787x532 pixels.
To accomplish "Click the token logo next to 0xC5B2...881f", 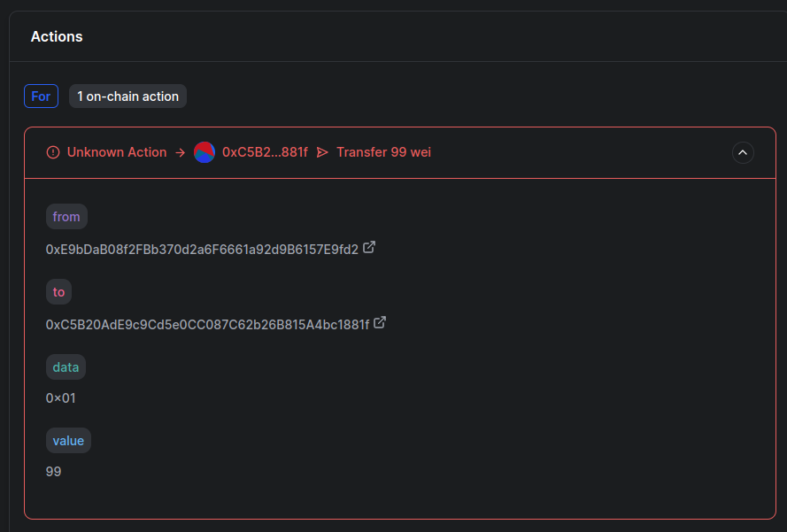I will [204, 151].
